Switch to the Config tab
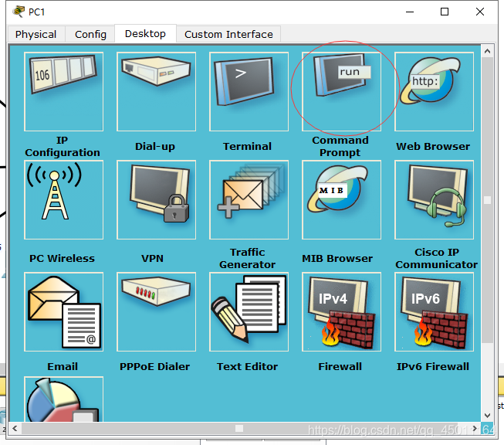Viewport: 504px width, 445px height. pyautogui.click(x=90, y=34)
